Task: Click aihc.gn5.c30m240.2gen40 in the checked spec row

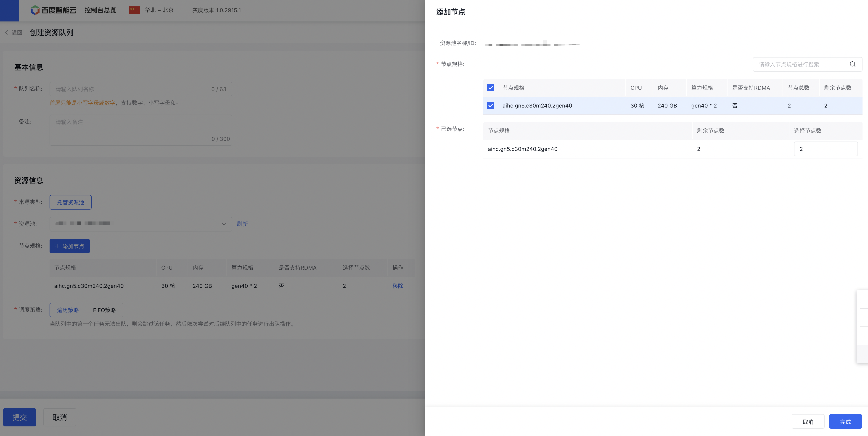Action: click(x=537, y=106)
